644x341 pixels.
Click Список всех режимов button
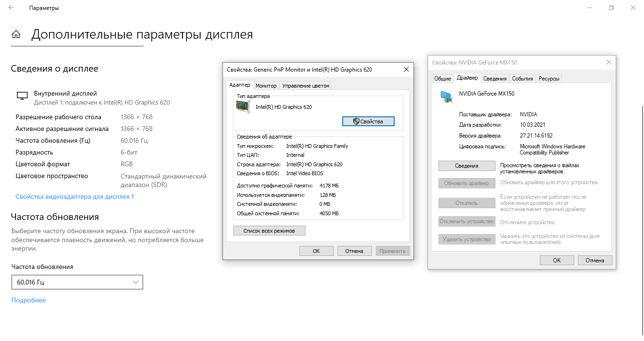coord(269,231)
